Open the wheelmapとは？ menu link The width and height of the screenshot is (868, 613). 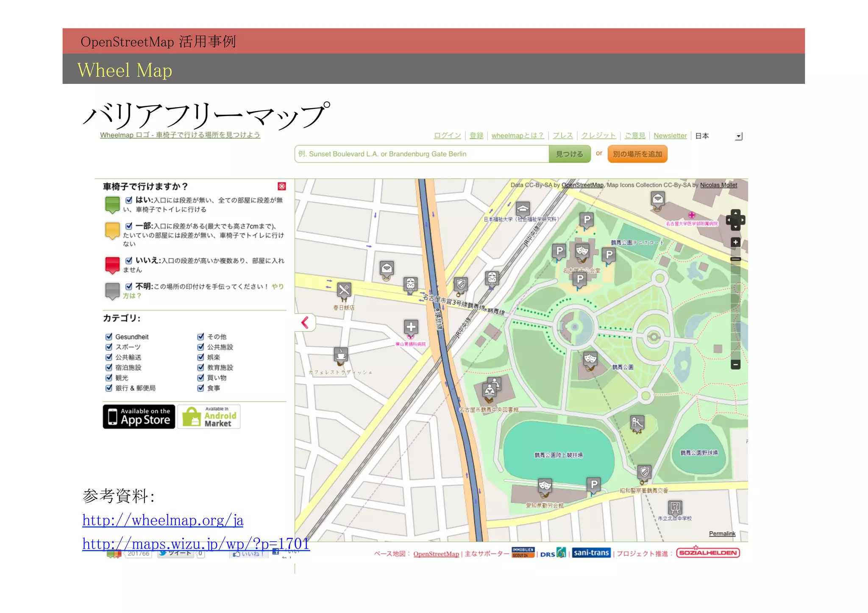517,136
